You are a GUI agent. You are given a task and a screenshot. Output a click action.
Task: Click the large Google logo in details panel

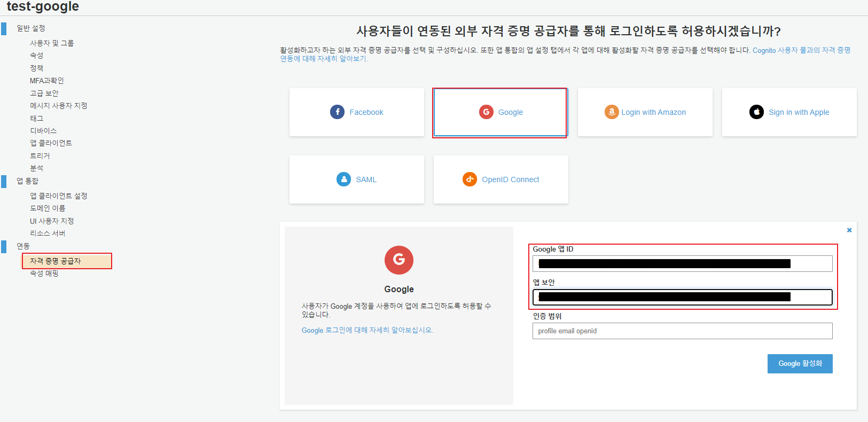(399, 260)
